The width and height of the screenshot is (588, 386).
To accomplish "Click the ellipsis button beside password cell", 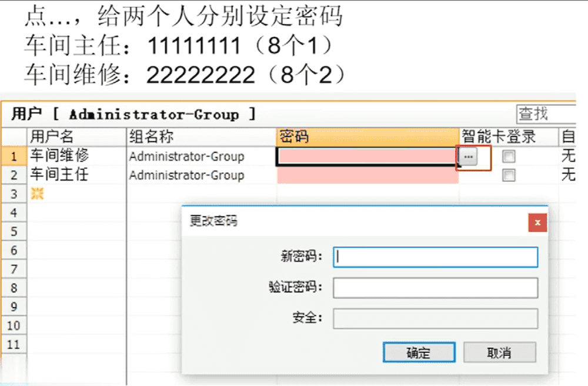I will tap(468, 157).
